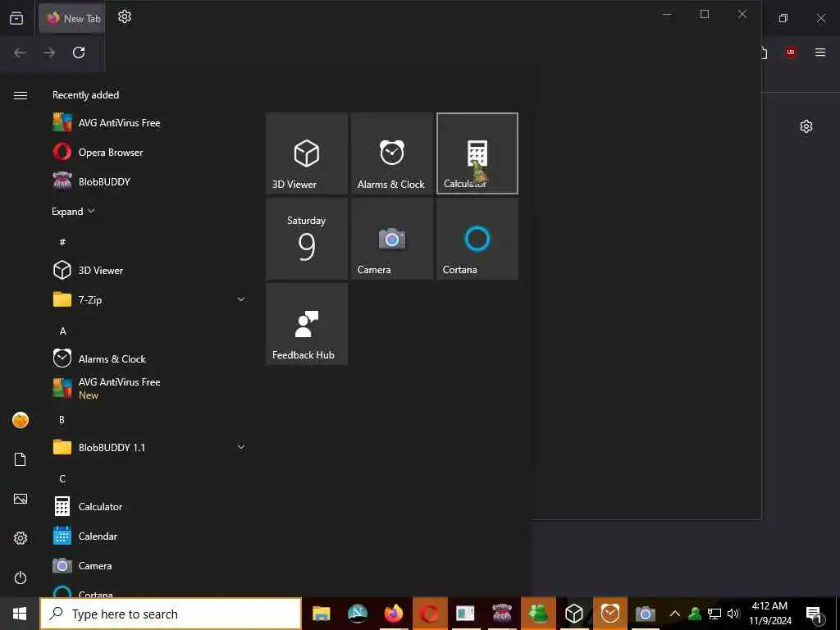Click the # letter header
The height and width of the screenshot is (630, 840).
[x=62, y=242]
